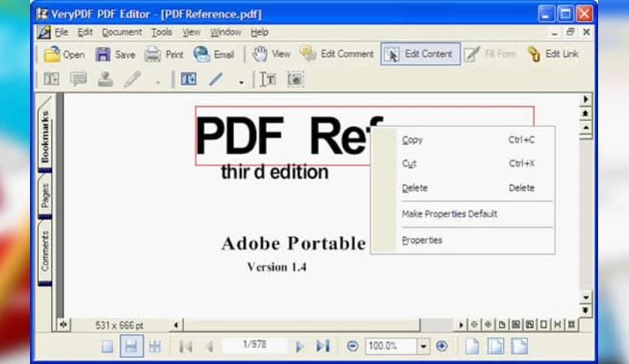
Task: Go to the previous page
Action: (x=209, y=346)
